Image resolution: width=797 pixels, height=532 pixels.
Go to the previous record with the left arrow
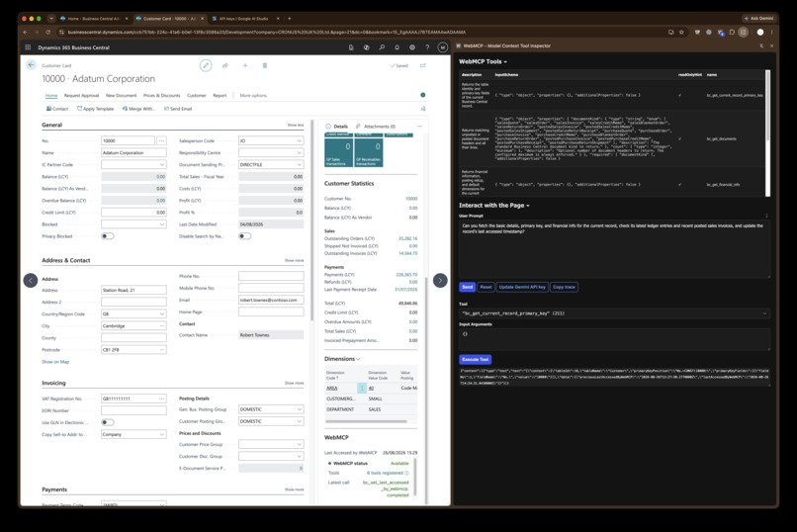31,280
